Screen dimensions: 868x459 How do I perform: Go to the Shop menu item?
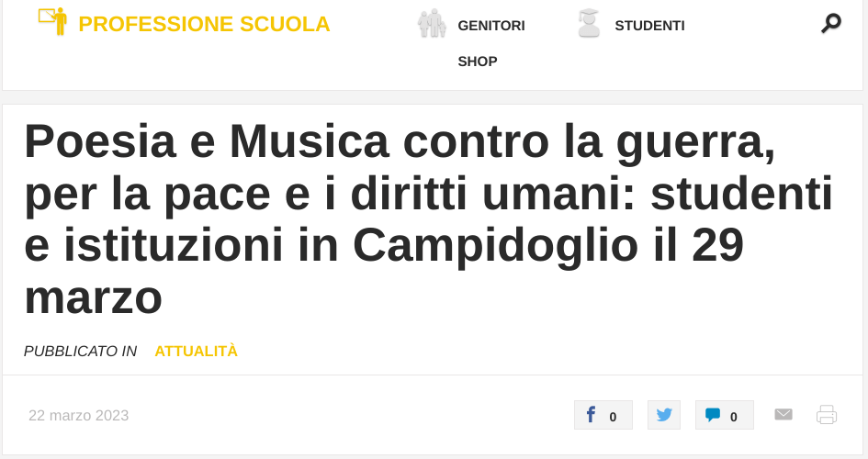(x=478, y=62)
